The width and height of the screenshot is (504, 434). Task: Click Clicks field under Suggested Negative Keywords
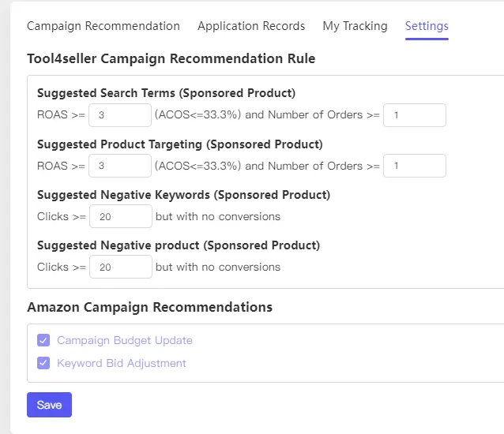(121, 216)
